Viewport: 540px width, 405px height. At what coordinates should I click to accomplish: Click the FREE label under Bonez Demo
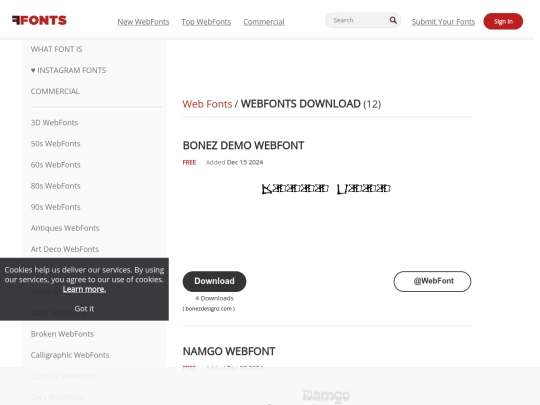(189, 162)
